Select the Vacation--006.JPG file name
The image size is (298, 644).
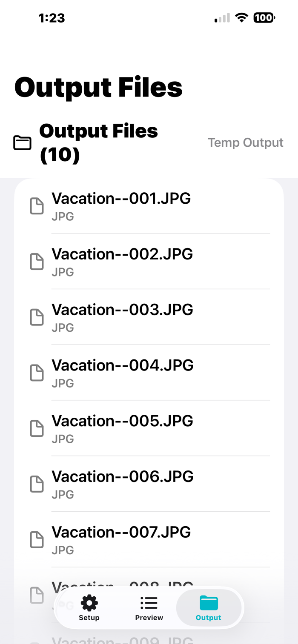click(x=123, y=476)
